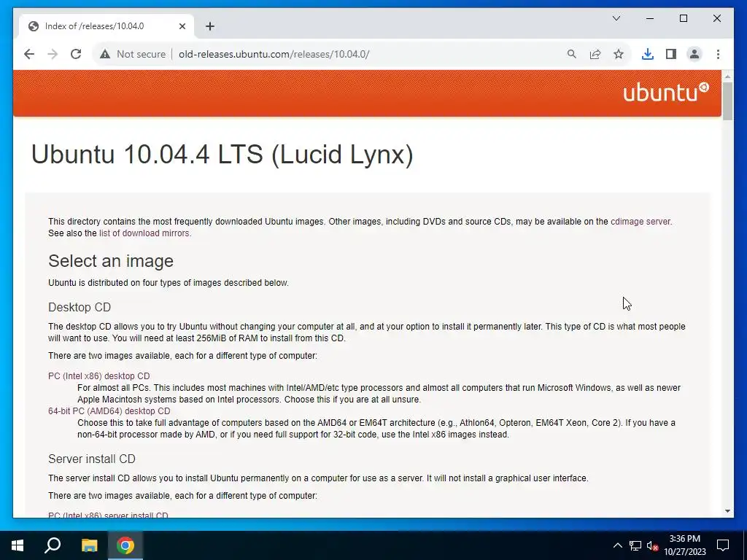Open 64-bit PC (AMD64) desktop CD link
Viewport: 747px width, 560px height.
click(109, 411)
